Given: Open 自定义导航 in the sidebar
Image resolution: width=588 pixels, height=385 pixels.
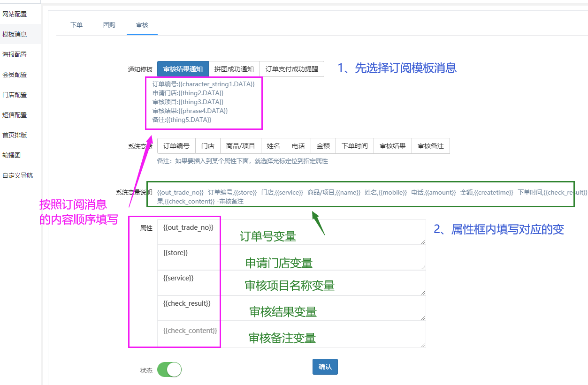Looking at the screenshot, I should [x=18, y=176].
